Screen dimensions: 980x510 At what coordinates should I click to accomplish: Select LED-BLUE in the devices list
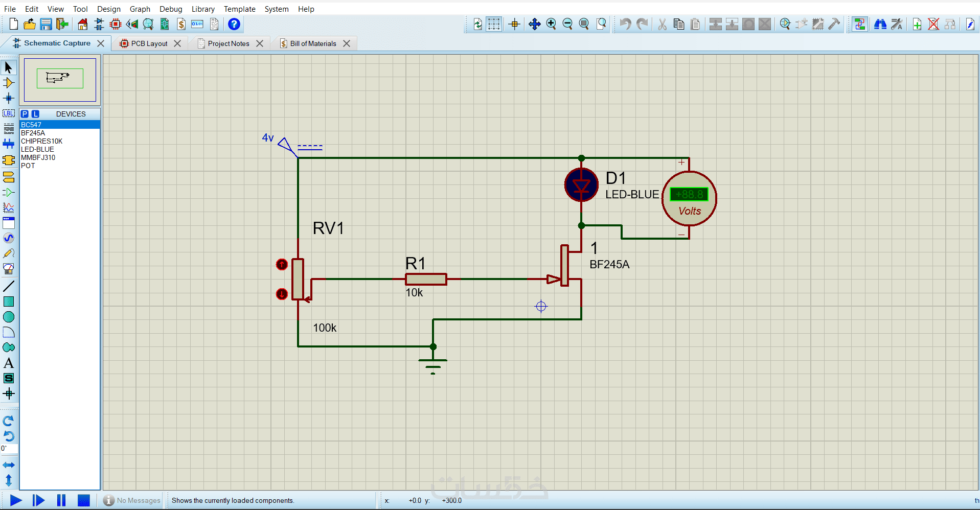coord(60,149)
